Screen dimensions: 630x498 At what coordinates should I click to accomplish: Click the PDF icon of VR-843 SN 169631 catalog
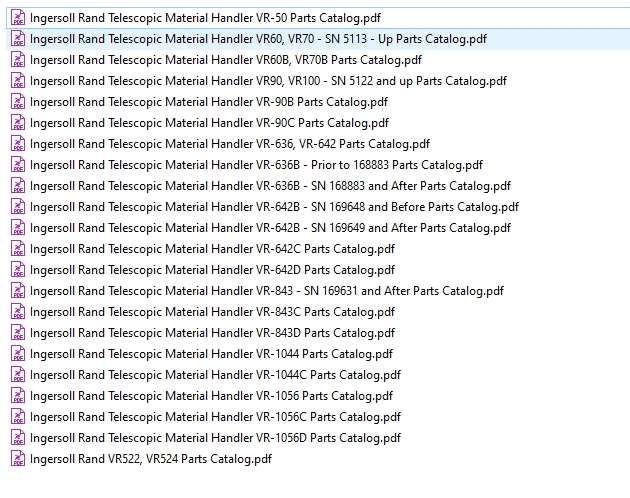(18, 291)
